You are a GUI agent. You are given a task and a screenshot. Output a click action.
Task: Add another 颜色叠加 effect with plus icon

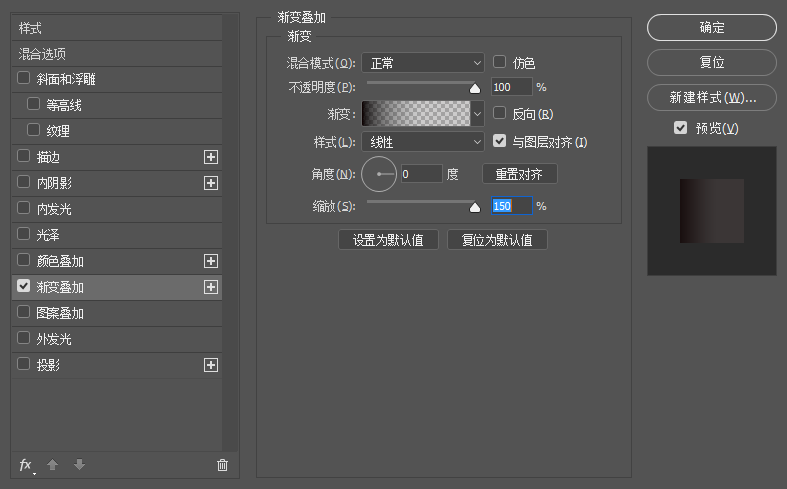pos(211,261)
